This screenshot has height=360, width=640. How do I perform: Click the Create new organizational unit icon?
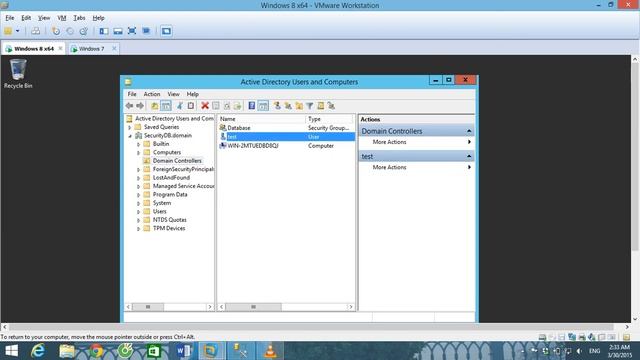point(299,106)
